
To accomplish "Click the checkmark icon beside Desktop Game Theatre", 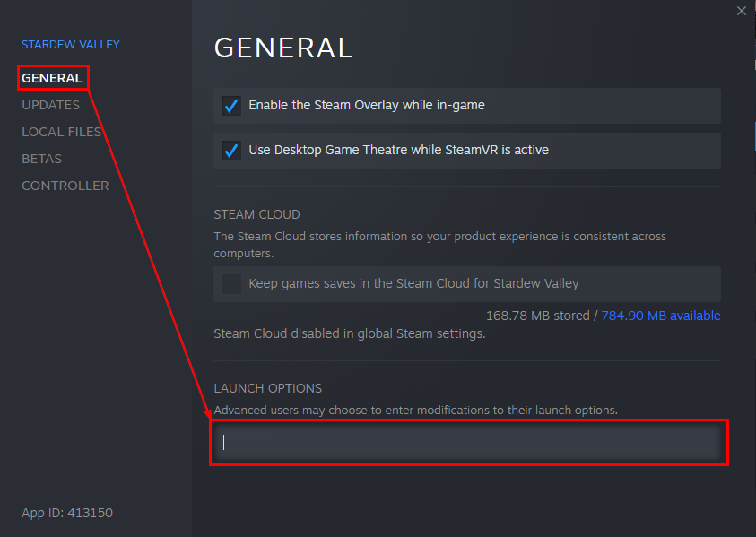I will click(x=231, y=150).
